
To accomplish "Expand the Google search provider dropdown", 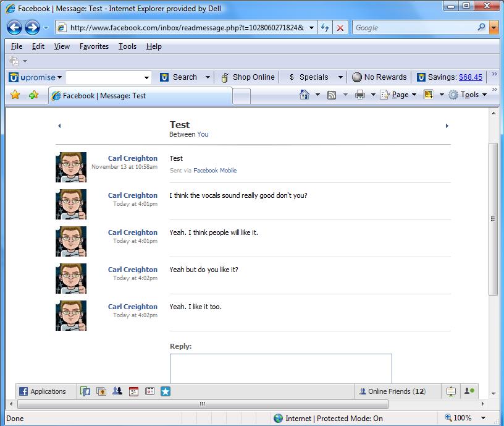I will (x=493, y=28).
